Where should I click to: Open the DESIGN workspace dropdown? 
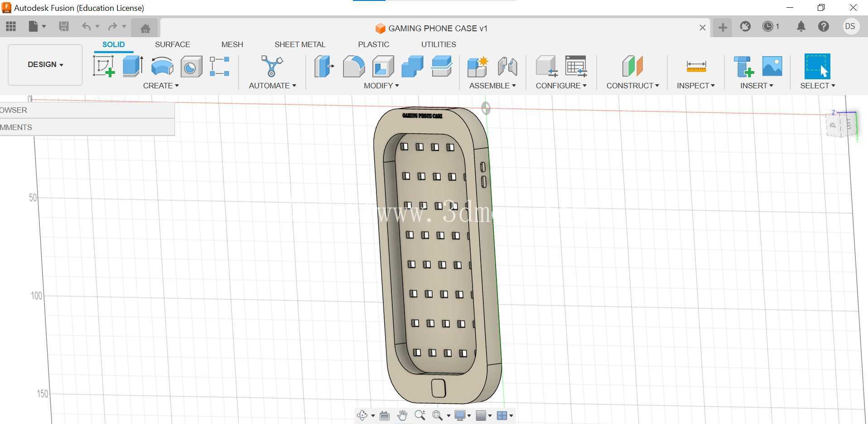tap(45, 65)
